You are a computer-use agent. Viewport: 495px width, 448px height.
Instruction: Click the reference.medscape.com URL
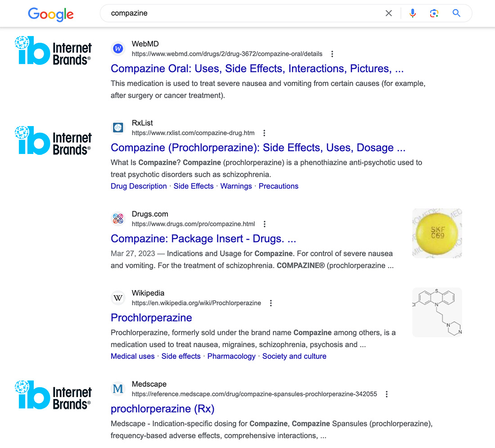coord(254,394)
